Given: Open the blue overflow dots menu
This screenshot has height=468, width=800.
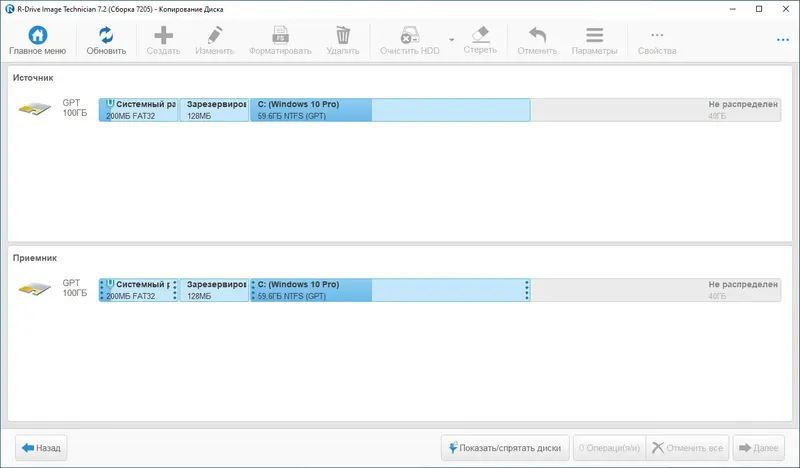Looking at the screenshot, I should click(x=783, y=40).
